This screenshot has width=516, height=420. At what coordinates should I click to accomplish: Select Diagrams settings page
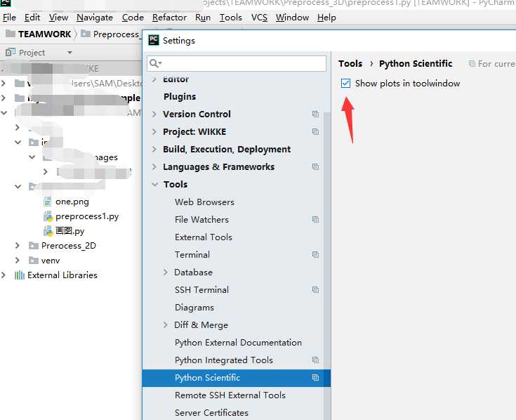pos(194,308)
